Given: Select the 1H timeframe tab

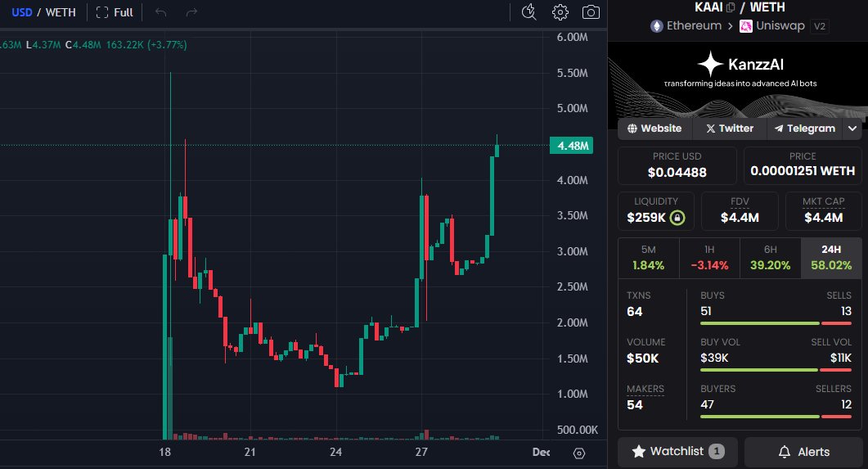Looking at the screenshot, I should pos(709,258).
